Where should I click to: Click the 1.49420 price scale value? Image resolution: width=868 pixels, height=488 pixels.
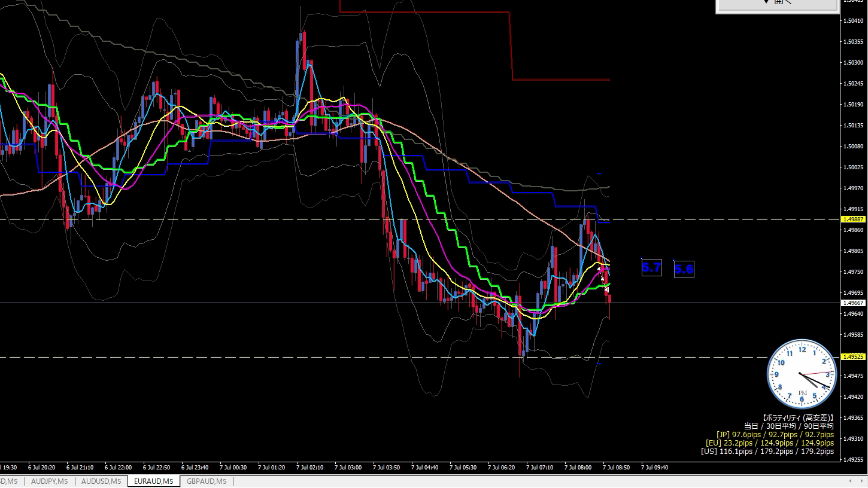852,396
